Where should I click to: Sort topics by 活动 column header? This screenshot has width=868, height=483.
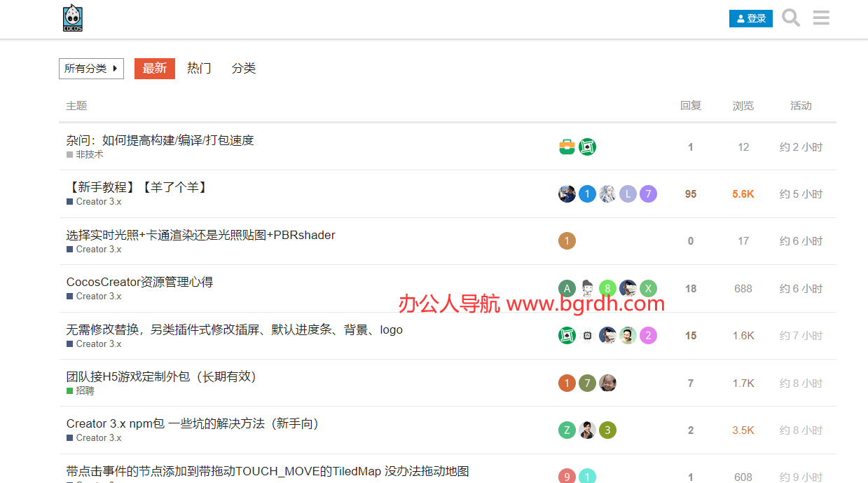pyautogui.click(x=801, y=106)
